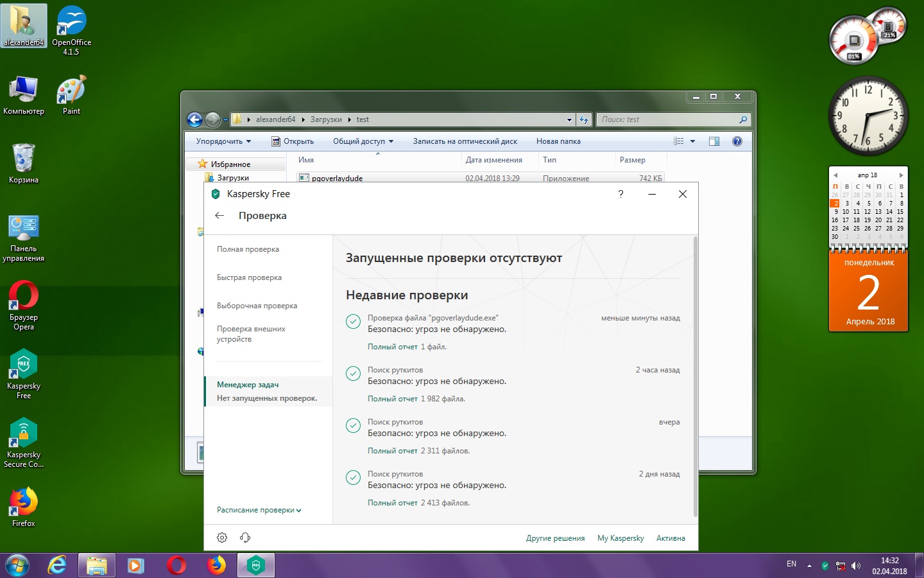The height and width of the screenshot is (578, 924).
Task: Open Kaspersky help question mark
Action: [x=620, y=194]
